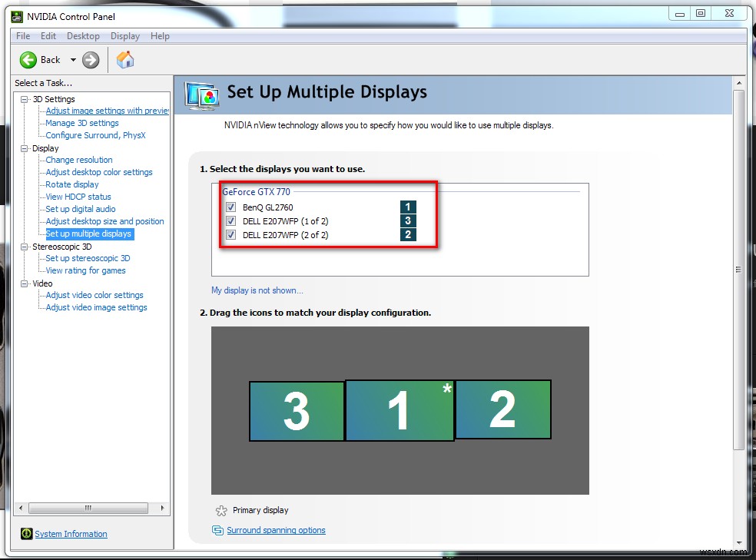Click the number 2 badge beside DELL 2 of 2
The image size is (756, 560).
tap(408, 235)
